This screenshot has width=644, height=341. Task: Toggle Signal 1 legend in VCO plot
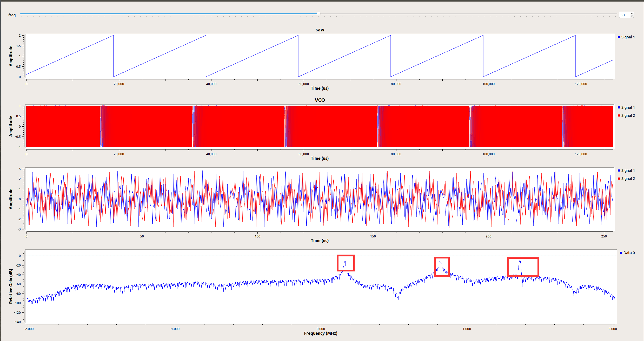click(628, 107)
